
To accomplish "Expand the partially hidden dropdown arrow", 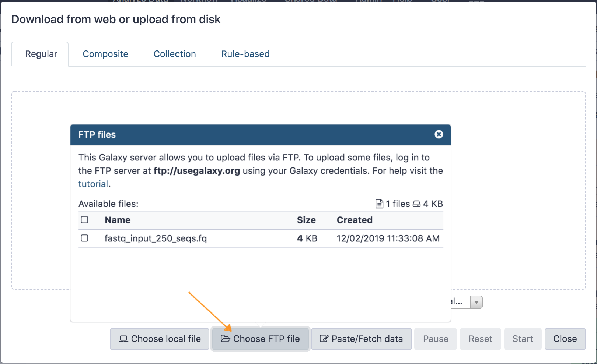I will click(x=476, y=303).
